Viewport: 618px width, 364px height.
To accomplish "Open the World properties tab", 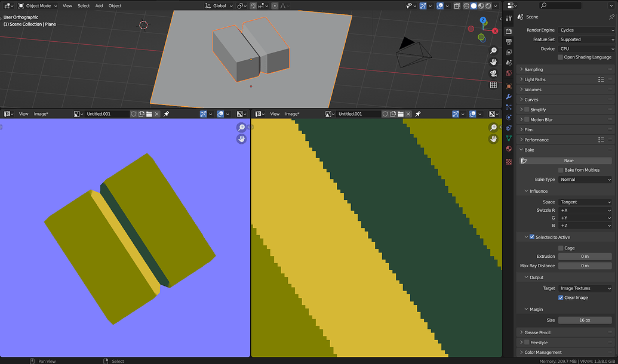I will tap(508, 73).
